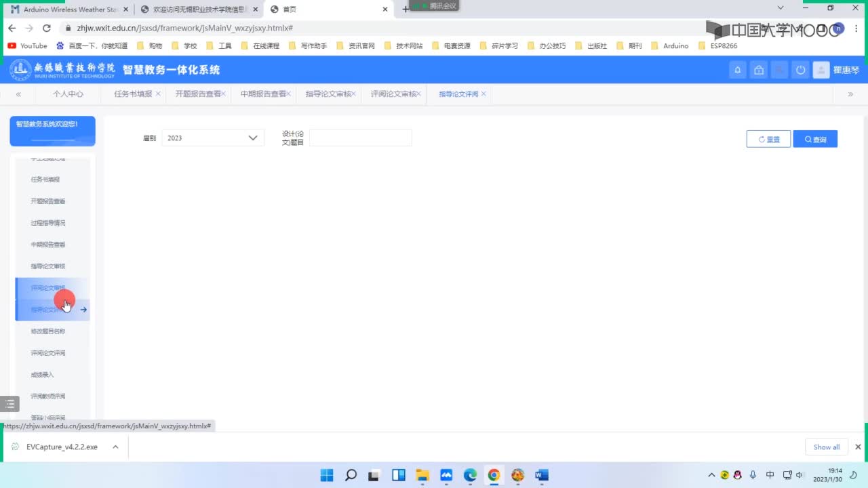Screen dimensions: 868x488
Task: Click the Show all downloads button
Action: tap(827, 447)
